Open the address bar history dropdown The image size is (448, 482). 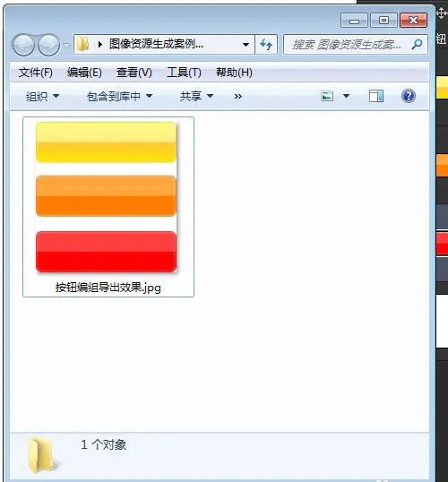(246, 45)
